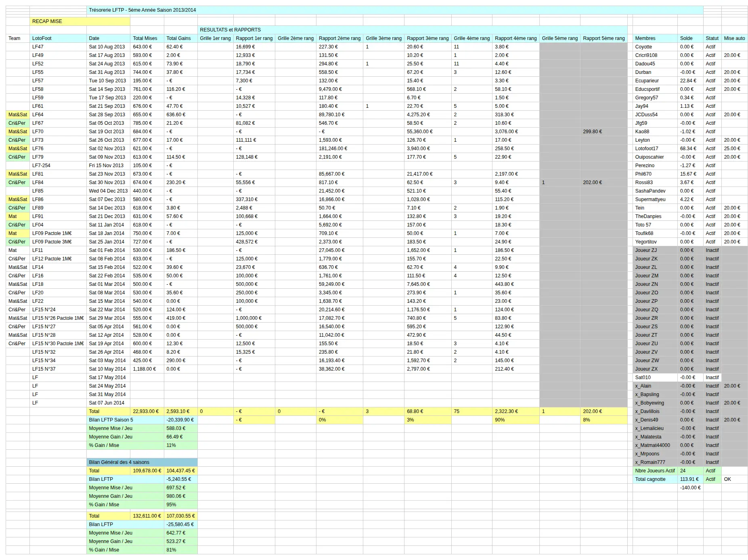The width and height of the screenshot is (748, 560).
Task: Select the 588.03 € average stake cell
Action: pyautogui.click(x=181, y=428)
